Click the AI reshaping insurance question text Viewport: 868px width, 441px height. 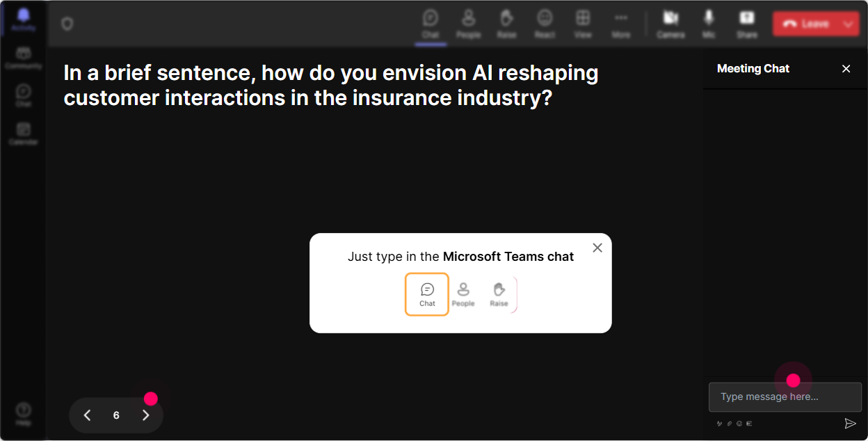click(331, 85)
